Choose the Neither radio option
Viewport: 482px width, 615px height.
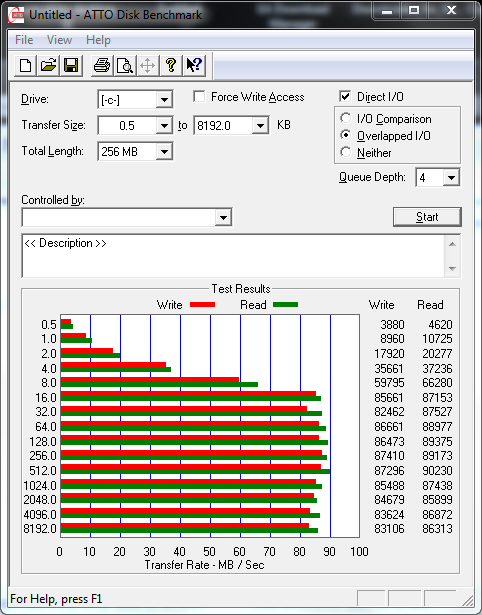tap(346, 152)
